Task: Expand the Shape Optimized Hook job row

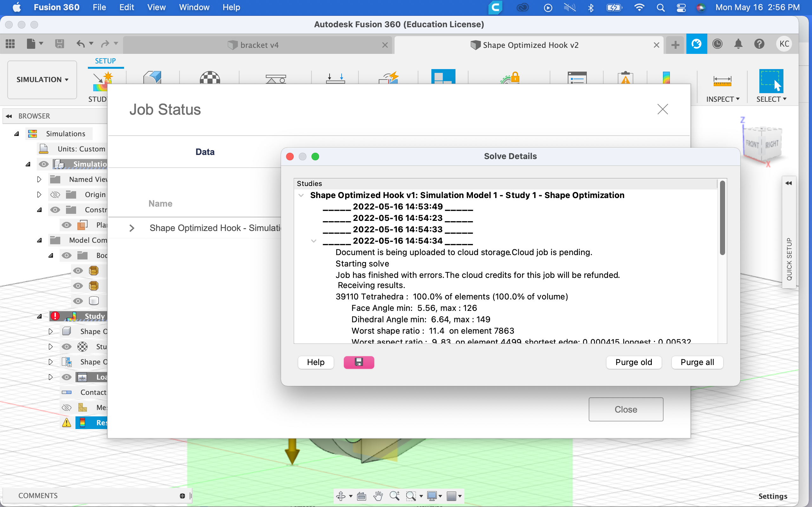Action: coord(132,228)
